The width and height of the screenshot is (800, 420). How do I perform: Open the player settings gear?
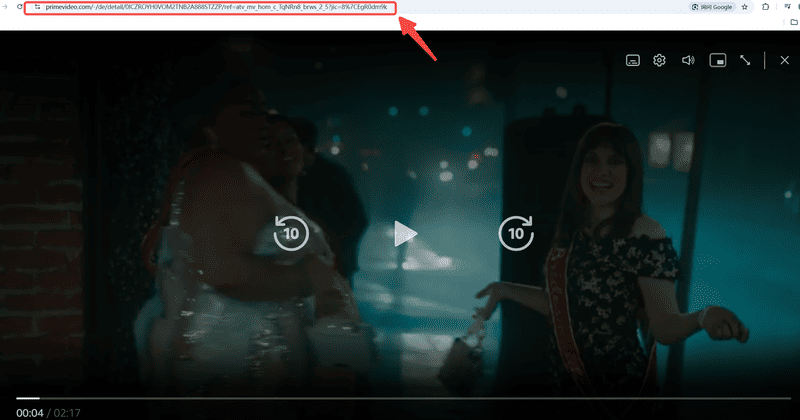[x=659, y=60]
